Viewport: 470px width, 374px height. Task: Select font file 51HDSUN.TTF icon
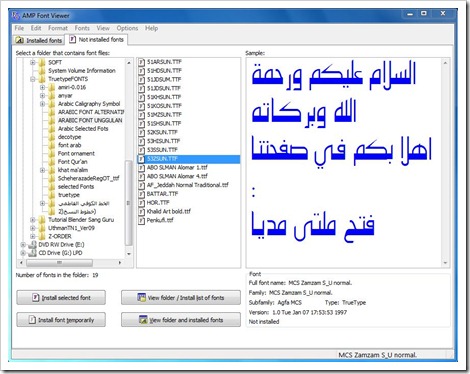click(142, 71)
